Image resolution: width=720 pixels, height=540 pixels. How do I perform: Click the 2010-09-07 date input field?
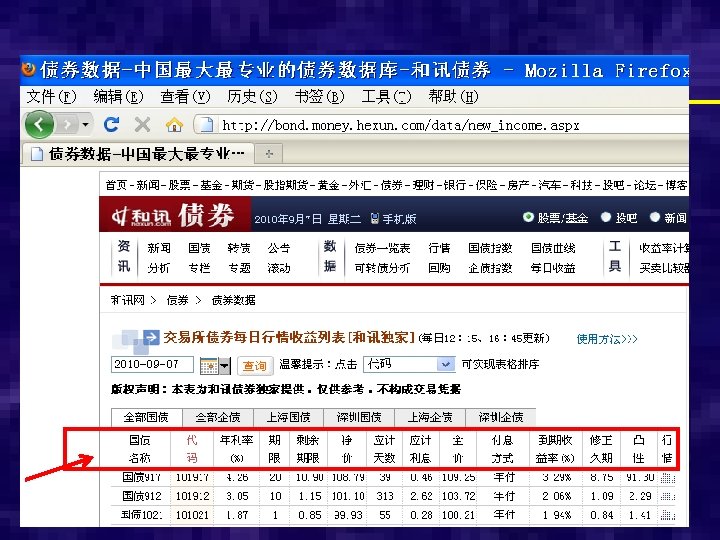pos(152,365)
